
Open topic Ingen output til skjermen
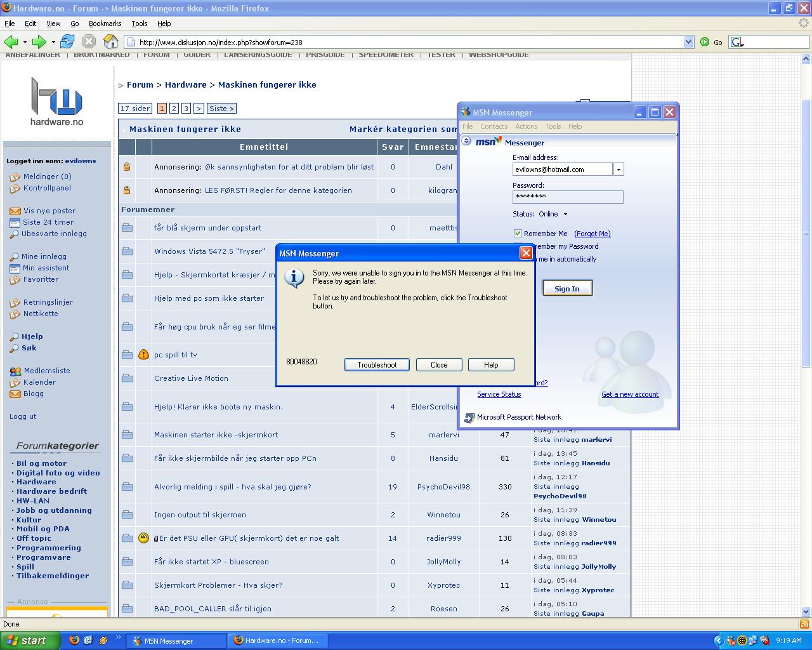(x=200, y=515)
